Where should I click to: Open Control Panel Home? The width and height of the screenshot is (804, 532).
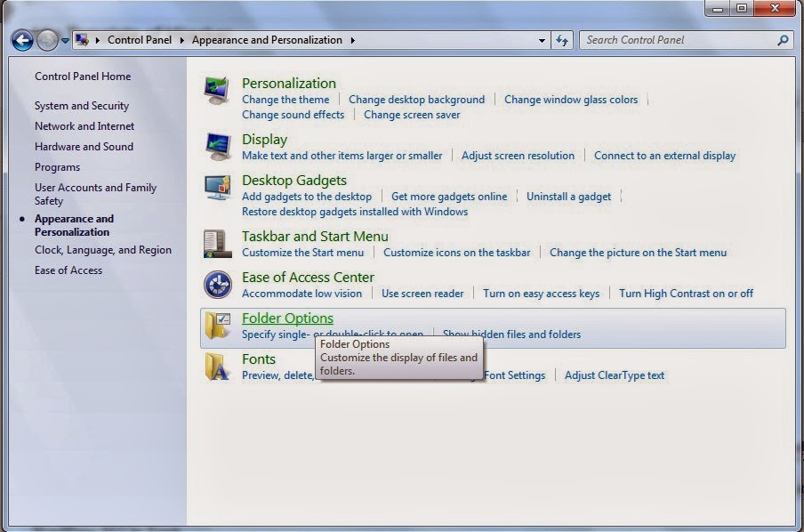pyautogui.click(x=83, y=77)
